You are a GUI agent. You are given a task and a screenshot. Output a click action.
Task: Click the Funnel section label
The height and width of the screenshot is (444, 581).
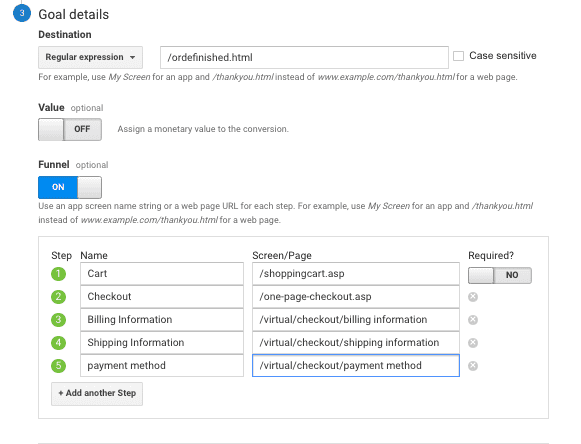(54, 165)
